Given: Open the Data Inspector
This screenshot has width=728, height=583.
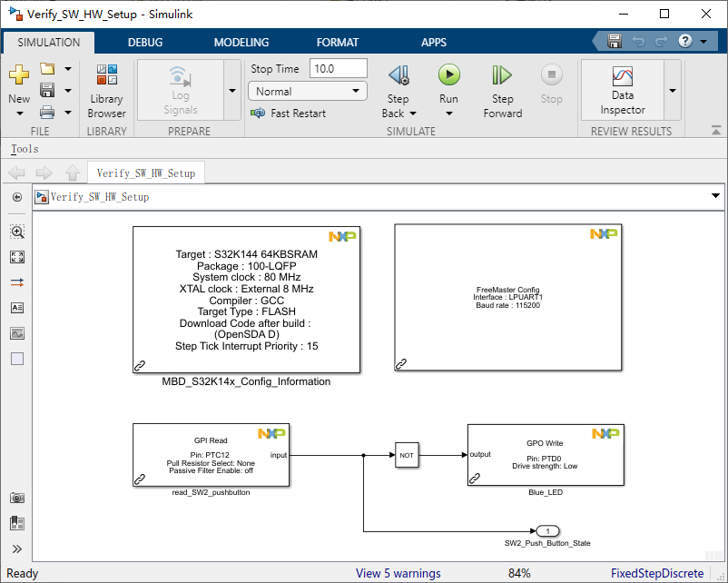Looking at the screenshot, I should coord(623,90).
